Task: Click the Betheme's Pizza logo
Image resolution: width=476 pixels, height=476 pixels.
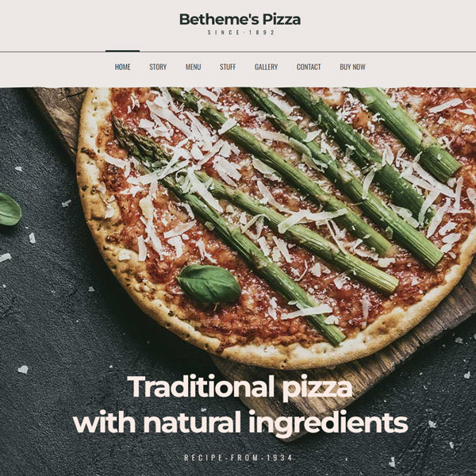Action: point(240,19)
